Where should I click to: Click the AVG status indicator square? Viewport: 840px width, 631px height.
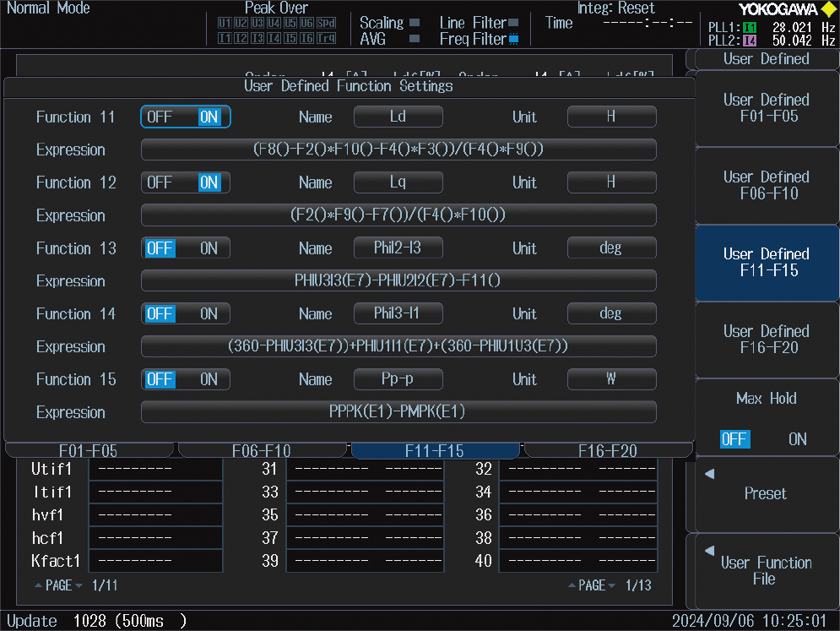(x=415, y=39)
